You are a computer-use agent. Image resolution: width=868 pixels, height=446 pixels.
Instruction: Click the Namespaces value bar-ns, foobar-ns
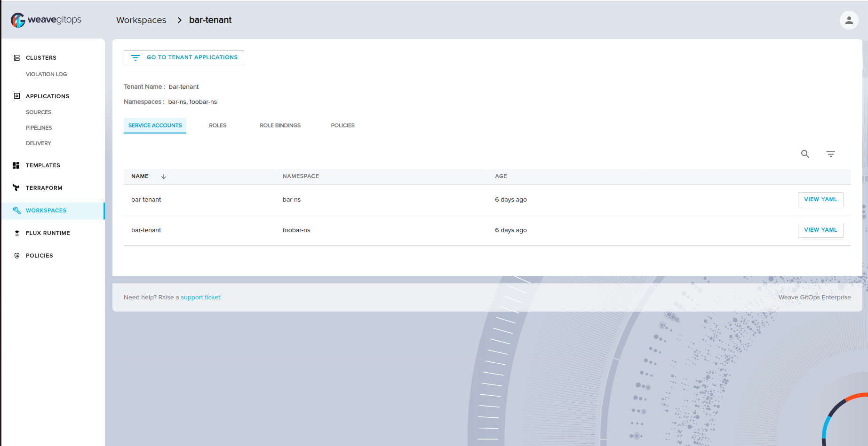(x=192, y=102)
